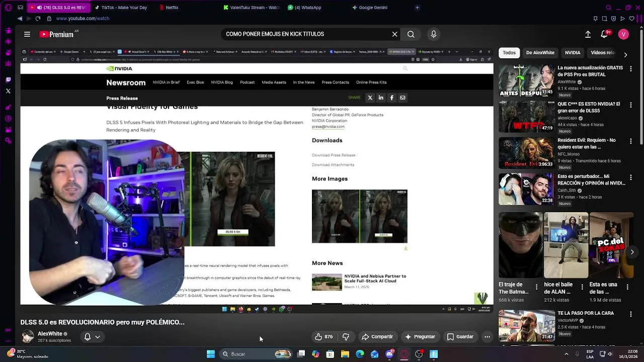Viewport: 644px width, 362px height.
Task: Open Twitch in the Opera sidebar
Action: (x=8, y=79)
